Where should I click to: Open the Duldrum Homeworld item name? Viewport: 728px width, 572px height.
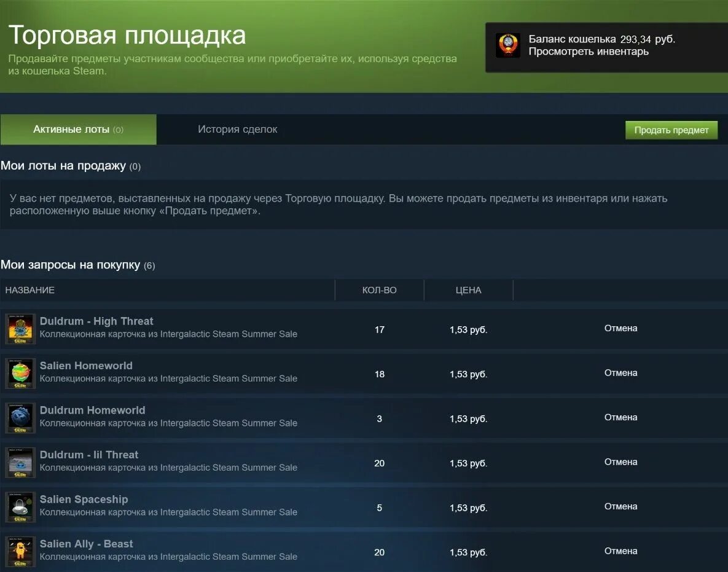[92, 410]
